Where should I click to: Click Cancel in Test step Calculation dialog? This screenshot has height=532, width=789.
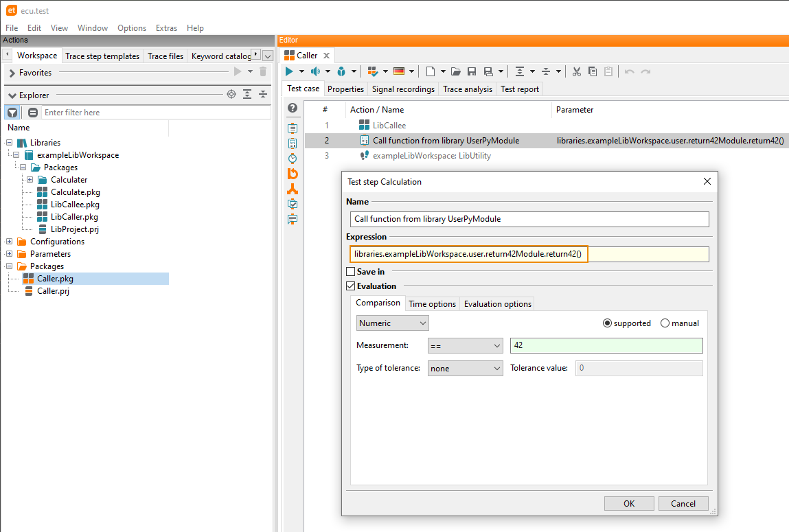coord(683,503)
